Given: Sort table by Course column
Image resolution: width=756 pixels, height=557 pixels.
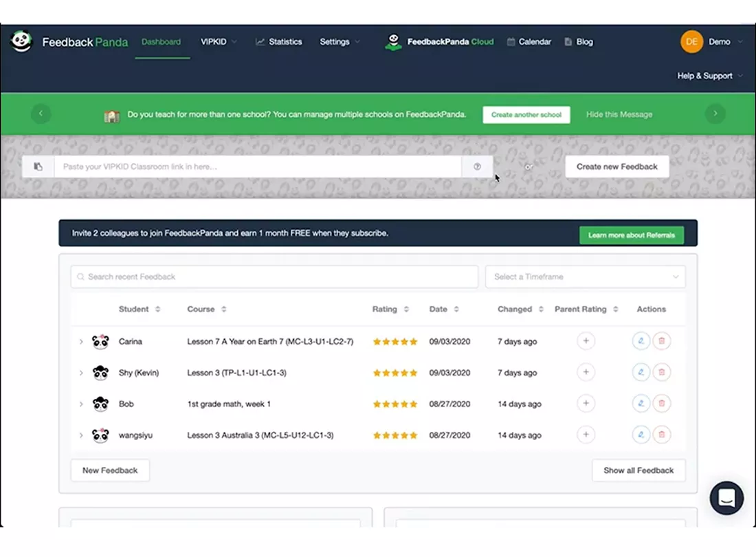Looking at the screenshot, I should coord(206,309).
